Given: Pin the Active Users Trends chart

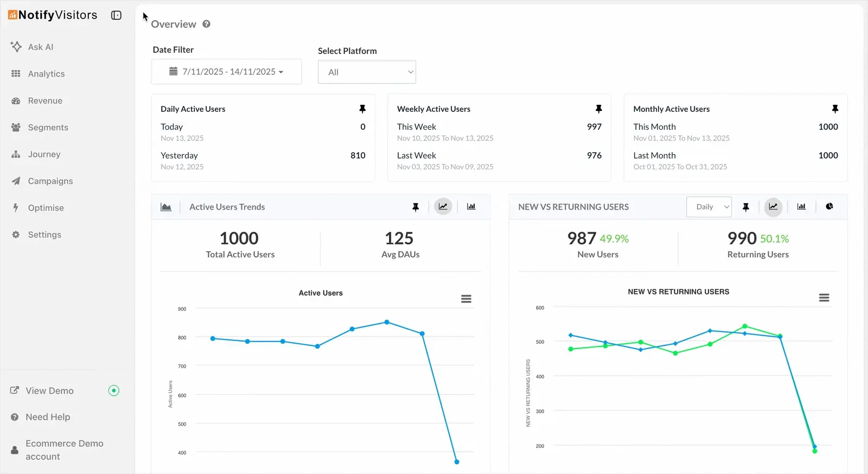Looking at the screenshot, I should pos(416,207).
